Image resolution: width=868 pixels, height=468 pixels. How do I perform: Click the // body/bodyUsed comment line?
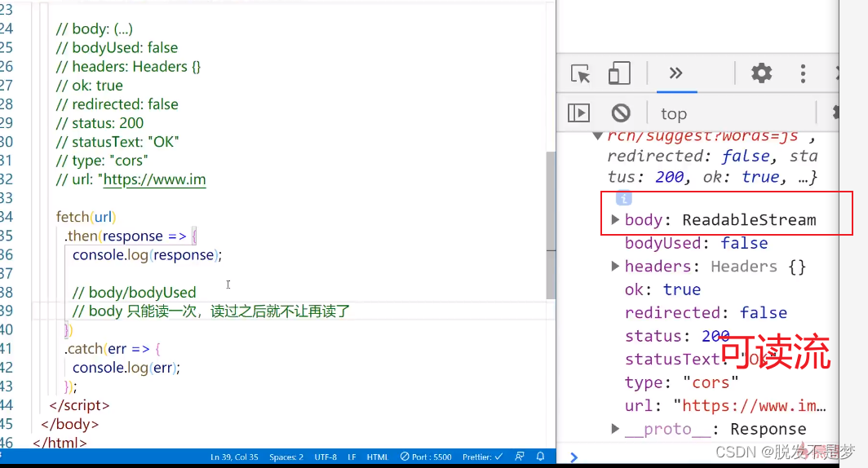134,292
